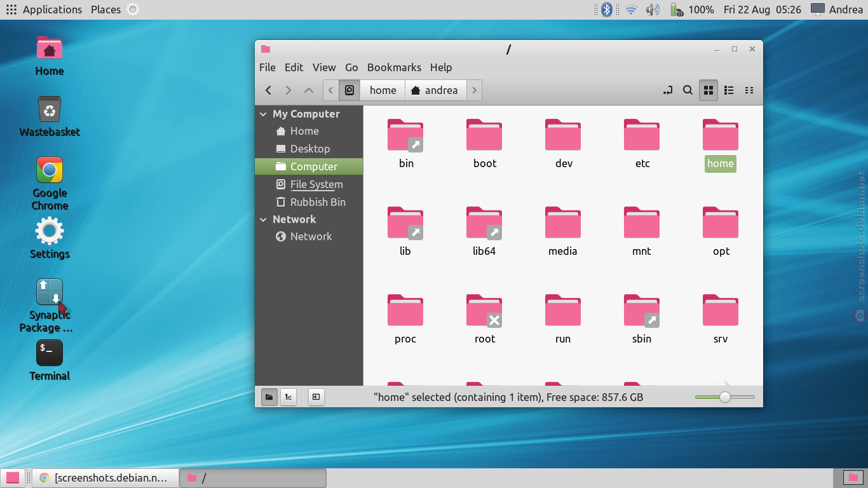
Task: Go back with the back arrow
Action: (x=268, y=90)
